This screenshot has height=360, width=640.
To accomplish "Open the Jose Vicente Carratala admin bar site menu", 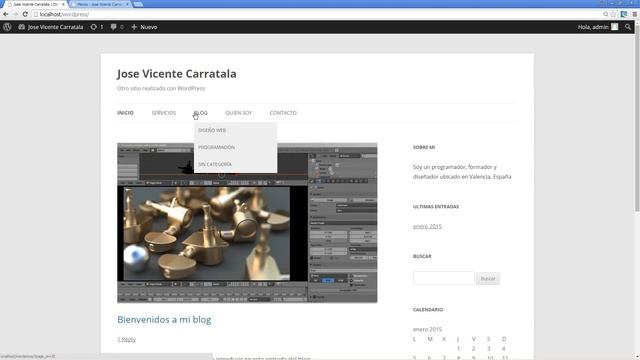I will [x=51, y=27].
